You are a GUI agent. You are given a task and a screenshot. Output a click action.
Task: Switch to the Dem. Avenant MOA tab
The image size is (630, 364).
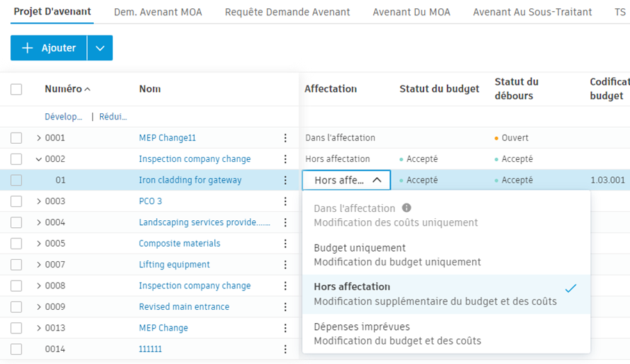158,13
